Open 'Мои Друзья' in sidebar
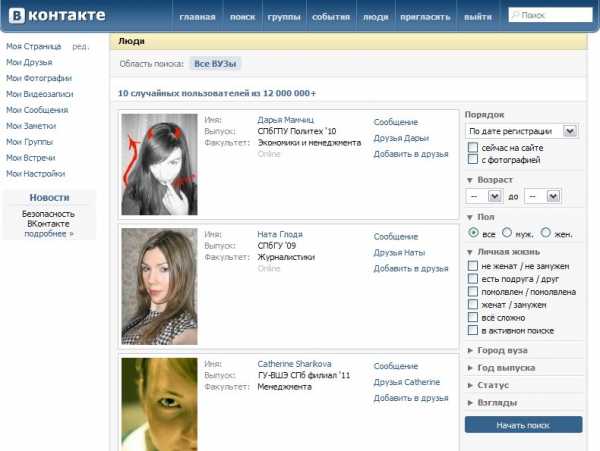Viewport: 600px width, 451px height. [x=29, y=62]
